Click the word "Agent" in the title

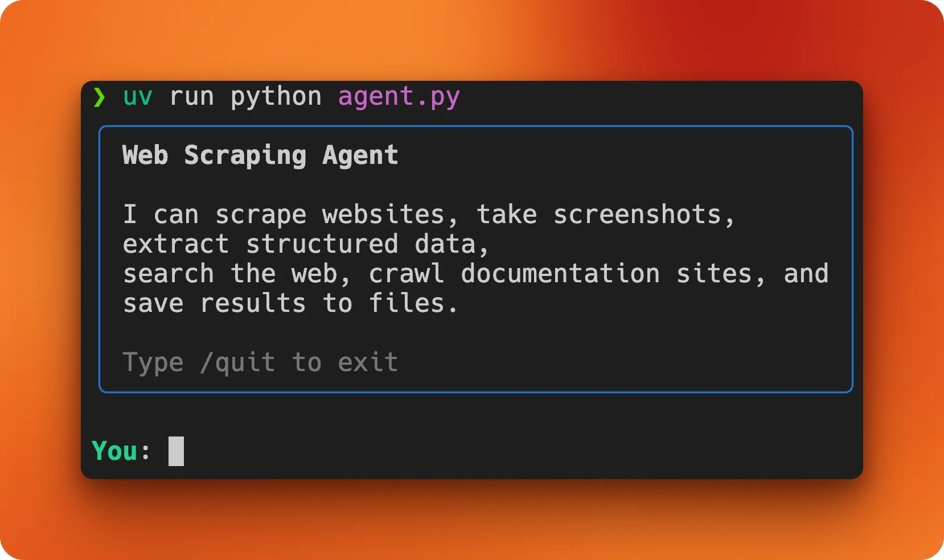coord(360,155)
